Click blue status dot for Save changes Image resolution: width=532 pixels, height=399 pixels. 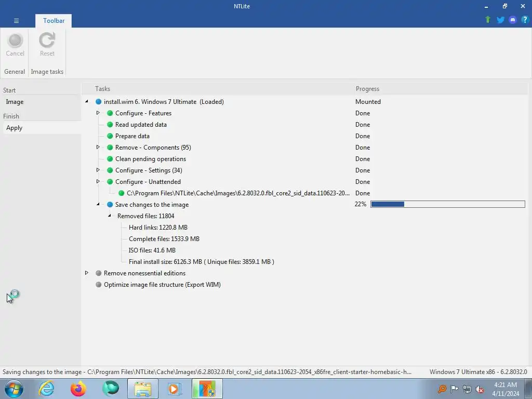tap(110, 205)
